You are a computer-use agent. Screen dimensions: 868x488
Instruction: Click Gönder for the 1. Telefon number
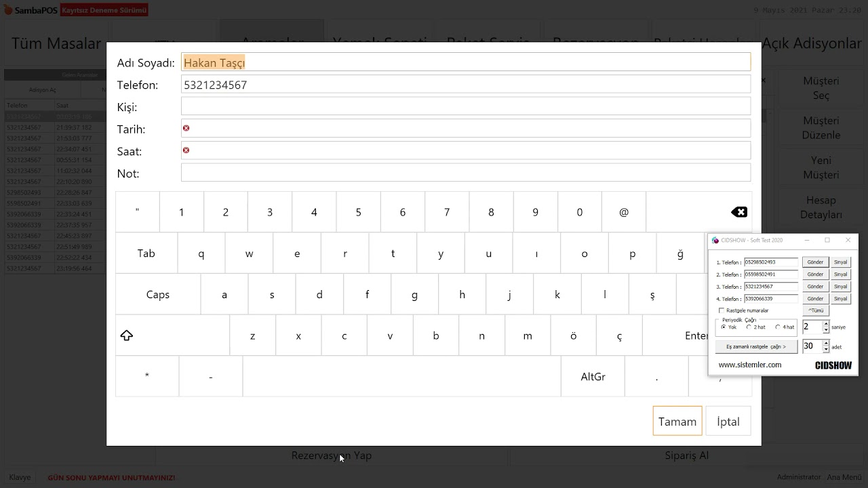pos(814,262)
